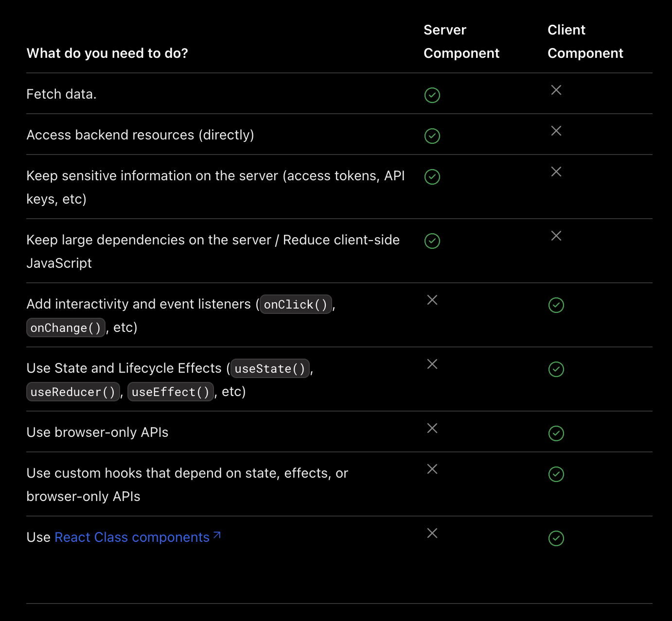Click Client X icon for Fetch data
This screenshot has height=621, width=672.
tap(556, 90)
